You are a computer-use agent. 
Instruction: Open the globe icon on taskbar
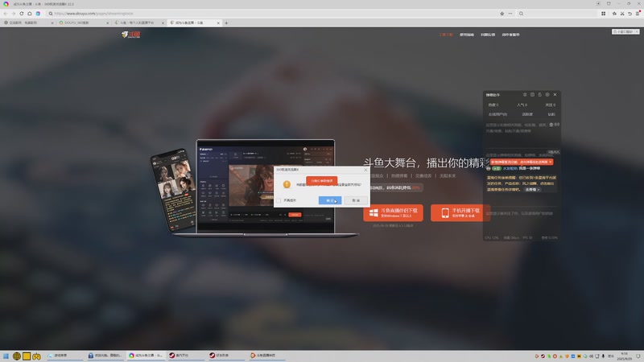[x=16, y=356]
